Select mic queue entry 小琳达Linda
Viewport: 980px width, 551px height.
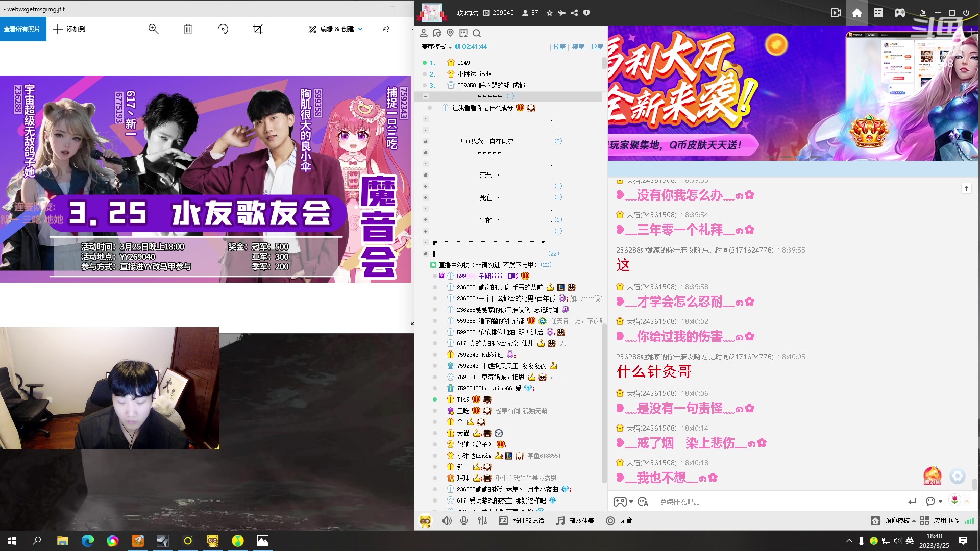point(474,74)
